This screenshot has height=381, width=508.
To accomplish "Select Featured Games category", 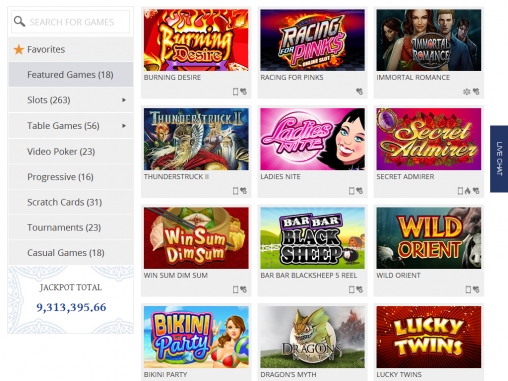I will coord(71,74).
